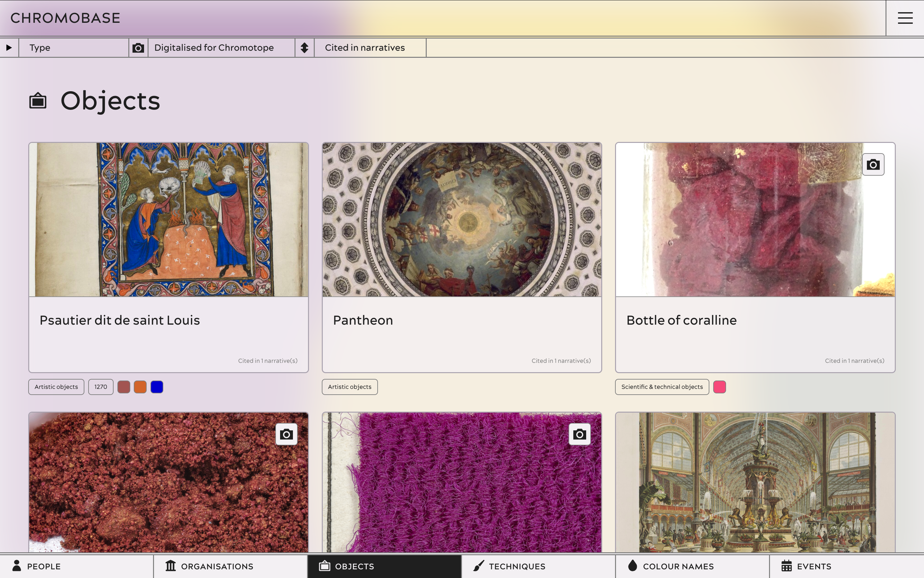Click 'Cited in 1 narrative(s)' on coralline card
This screenshot has width=924, height=578.
(854, 361)
